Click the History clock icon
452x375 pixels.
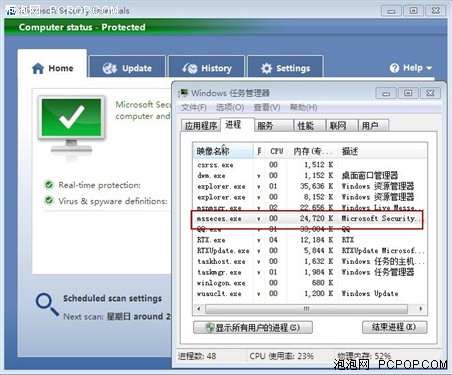coord(190,68)
